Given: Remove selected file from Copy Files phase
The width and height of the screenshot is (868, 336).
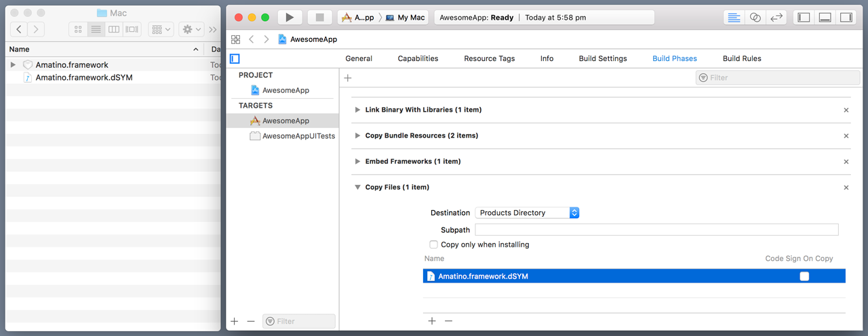Looking at the screenshot, I should click(448, 321).
